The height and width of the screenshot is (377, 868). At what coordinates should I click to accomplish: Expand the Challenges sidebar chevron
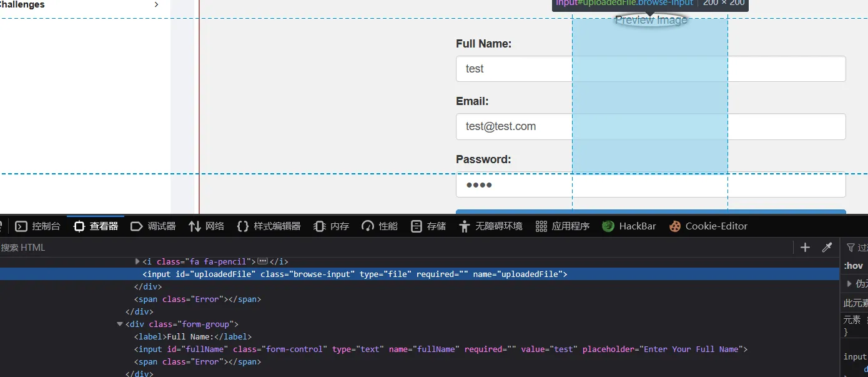[156, 5]
